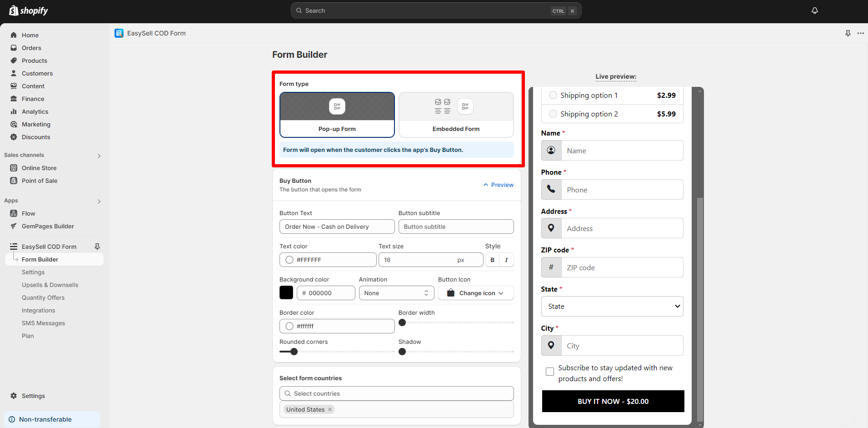Expand the Change icon dropdown
Screen dimensions: 868x428
tap(476, 293)
